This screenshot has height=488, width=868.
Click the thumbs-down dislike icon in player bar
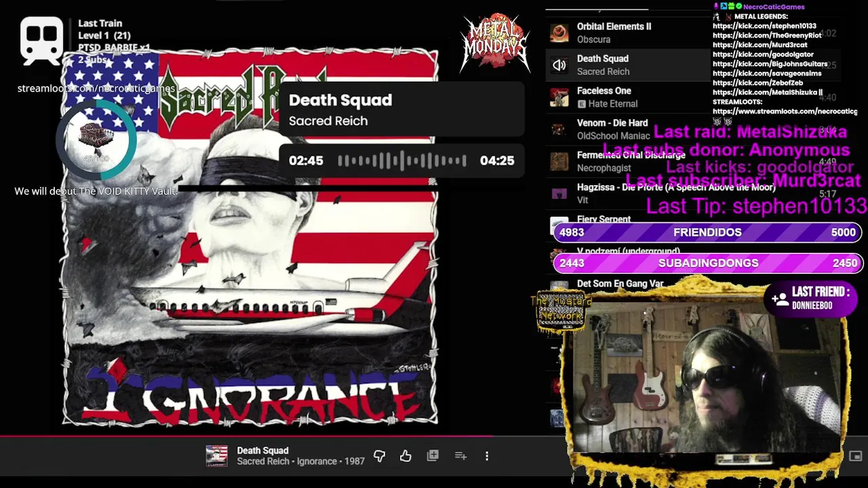point(379,456)
